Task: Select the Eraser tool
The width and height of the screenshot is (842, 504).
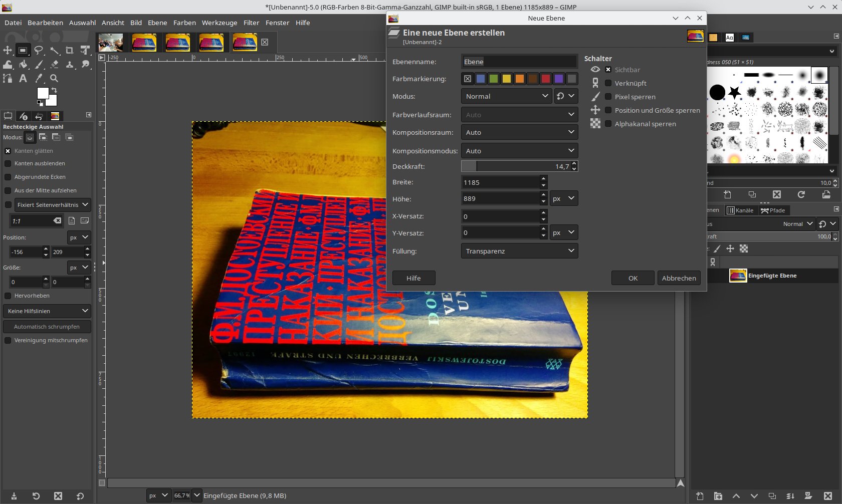Action: 54,65
